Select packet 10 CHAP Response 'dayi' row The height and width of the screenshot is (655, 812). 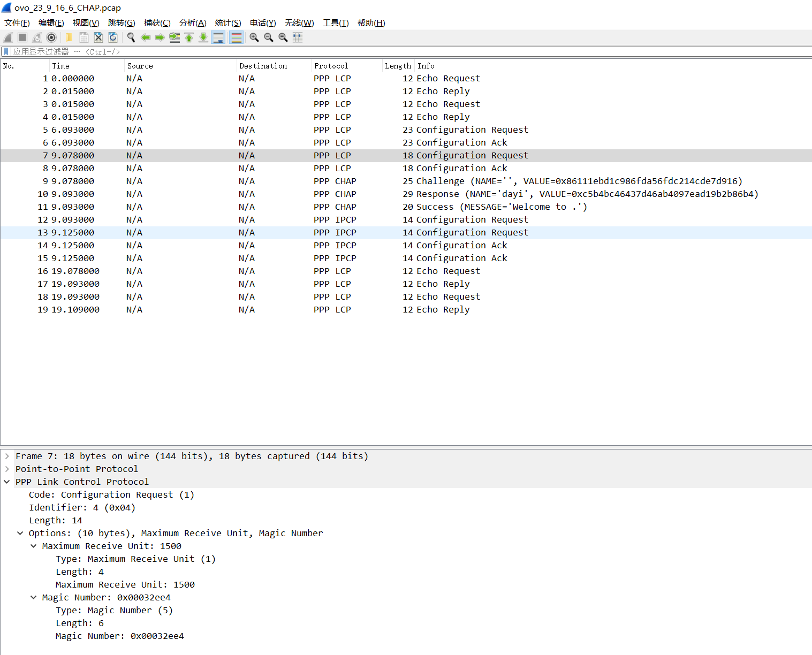click(406, 194)
